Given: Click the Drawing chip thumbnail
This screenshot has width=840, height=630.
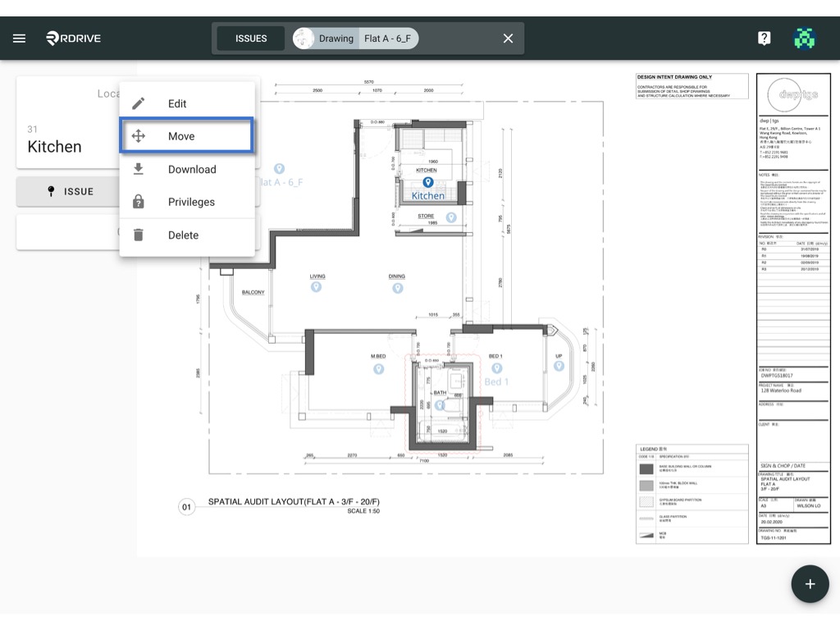Looking at the screenshot, I should [x=304, y=39].
